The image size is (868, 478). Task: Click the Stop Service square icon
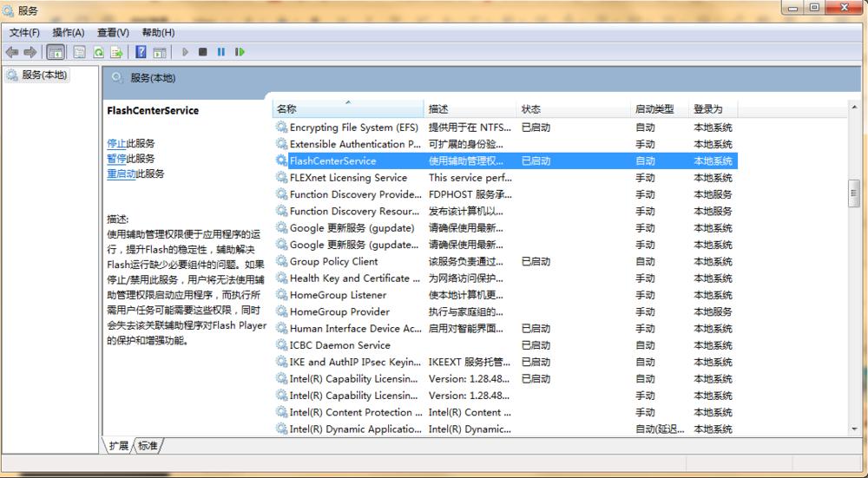[x=202, y=52]
